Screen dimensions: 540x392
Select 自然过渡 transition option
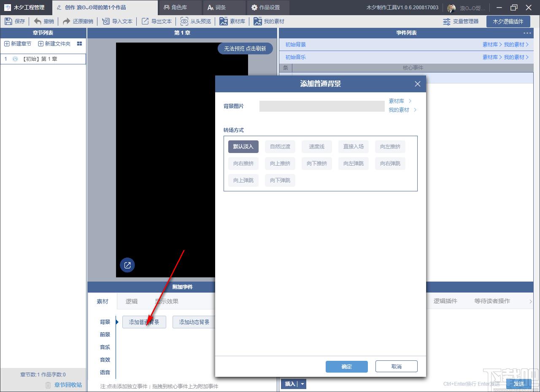coord(280,147)
